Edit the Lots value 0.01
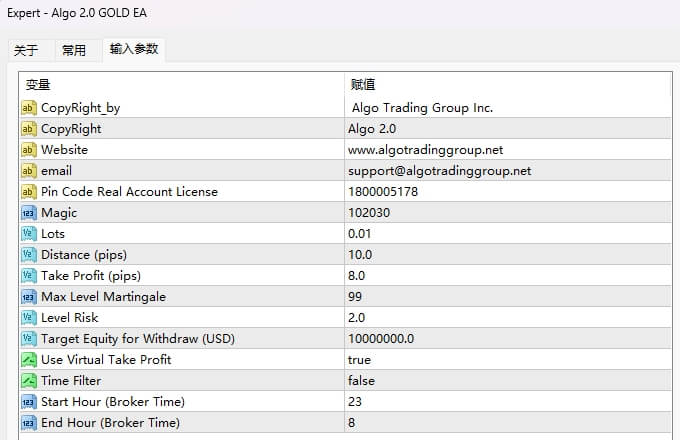This screenshot has height=440, width=680. coord(360,234)
